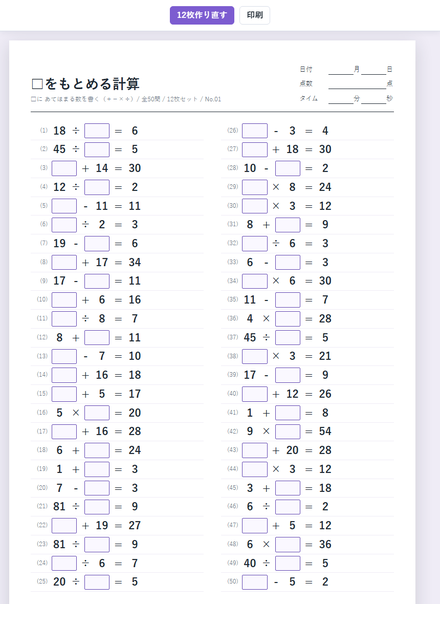Click the blank box in problem 48 (6 × □ = 36)
Screen dimensions: 440x622
tap(288, 544)
